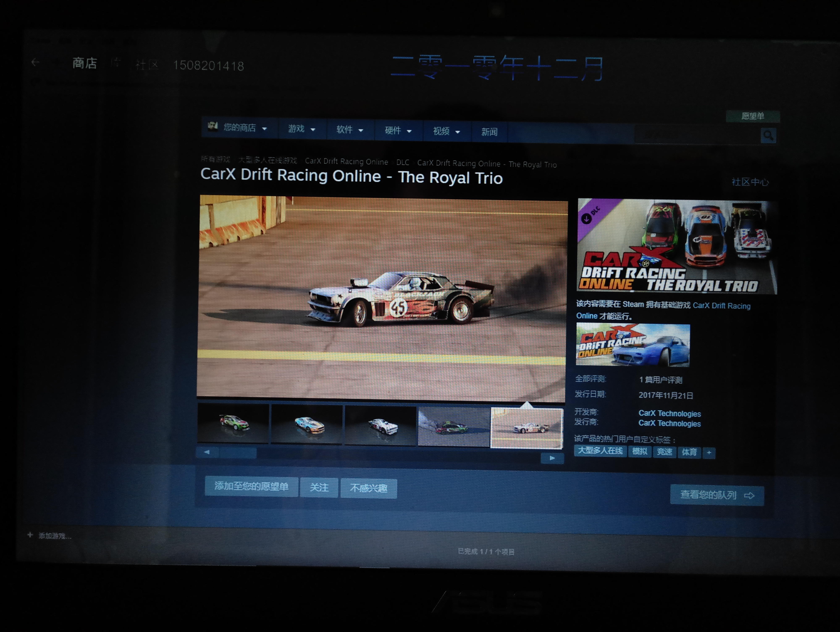The image size is (840, 632).
Task: Click the DLC breadcrumb link
Action: [x=403, y=162]
